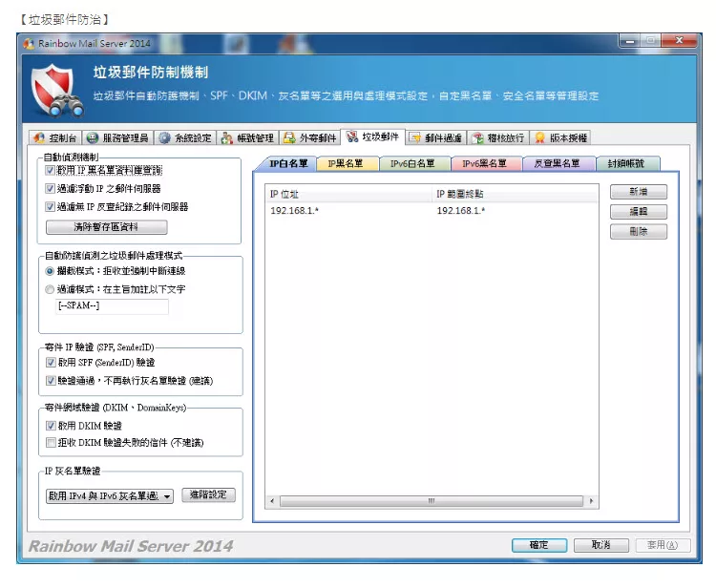Click the 服務管理員 tab icon
The width and height of the screenshot is (716, 588).
pos(93,138)
